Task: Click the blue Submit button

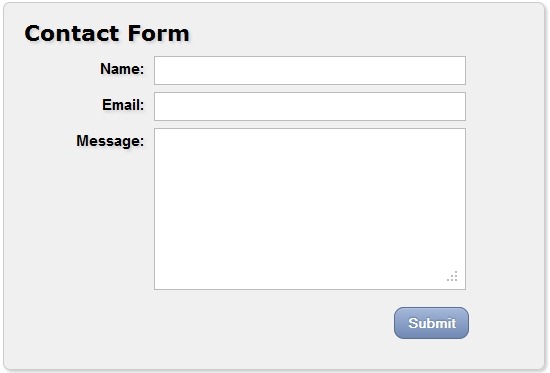Action: 431,323
